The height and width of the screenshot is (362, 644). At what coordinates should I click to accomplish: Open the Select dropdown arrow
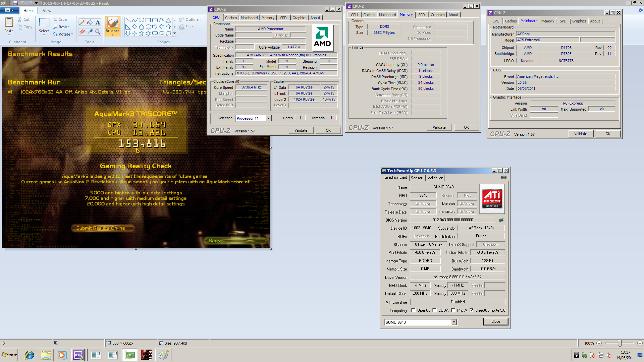[44, 35]
